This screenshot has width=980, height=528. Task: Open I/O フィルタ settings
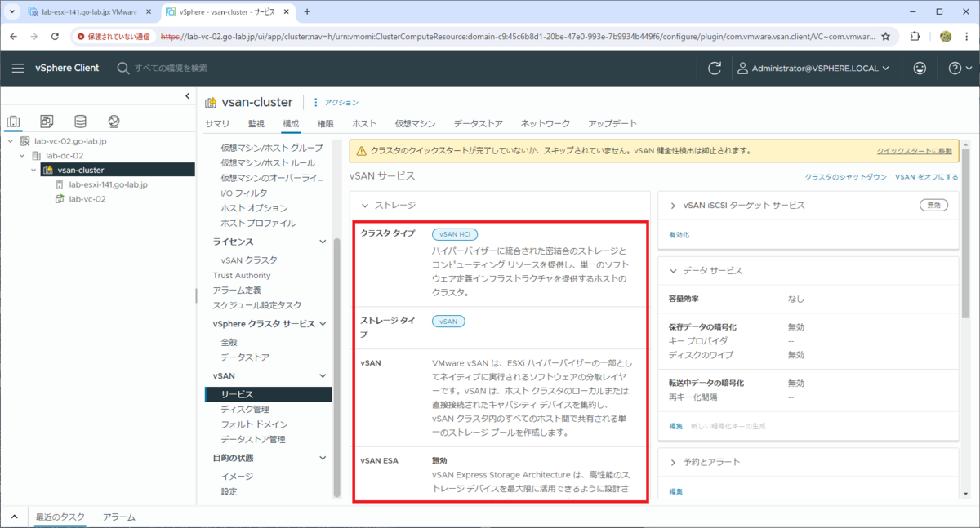click(x=243, y=193)
